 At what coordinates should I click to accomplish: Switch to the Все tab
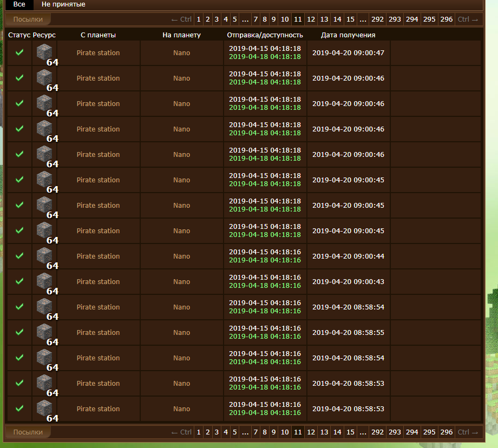pyautogui.click(x=19, y=4)
